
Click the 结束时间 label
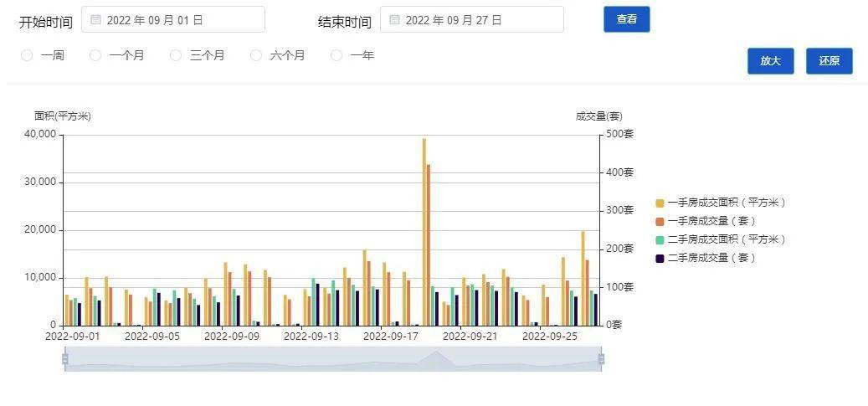(344, 22)
